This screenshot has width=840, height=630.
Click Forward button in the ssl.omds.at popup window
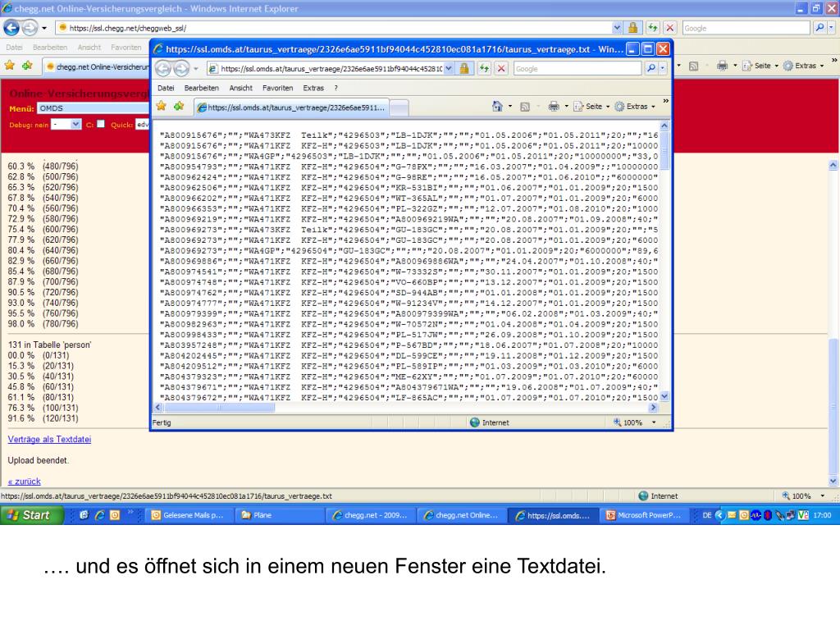(x=181, y=69)
